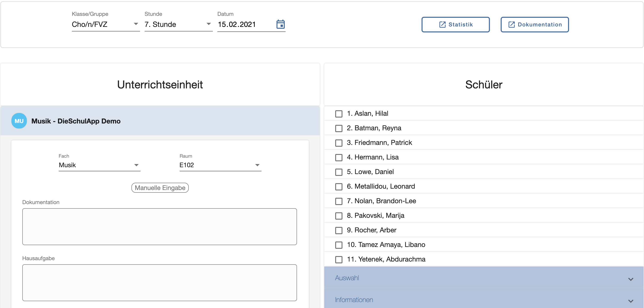Screen dimensions: 644x308
Task: Expand the Informationen section
Action: pos(484,299)
